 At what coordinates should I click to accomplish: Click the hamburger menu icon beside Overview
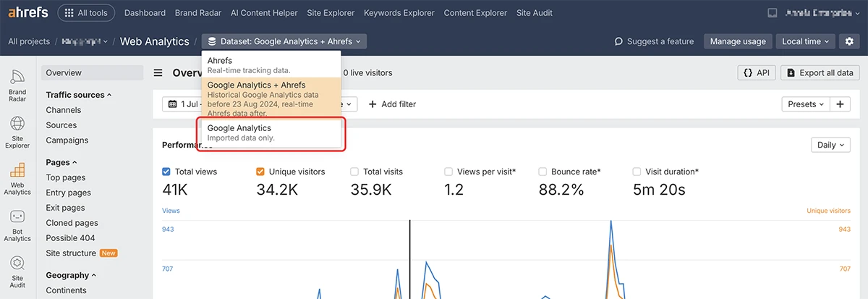[x=158, y=72]
